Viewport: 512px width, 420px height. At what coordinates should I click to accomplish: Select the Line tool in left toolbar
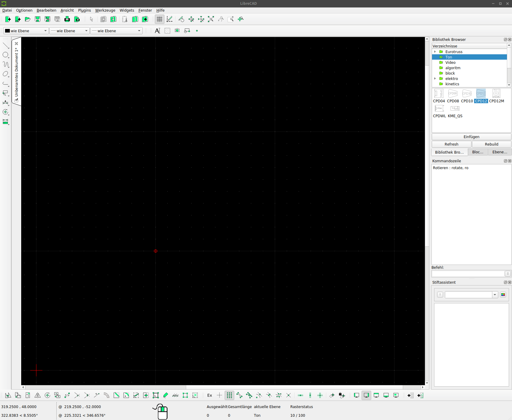coord(6,45)
